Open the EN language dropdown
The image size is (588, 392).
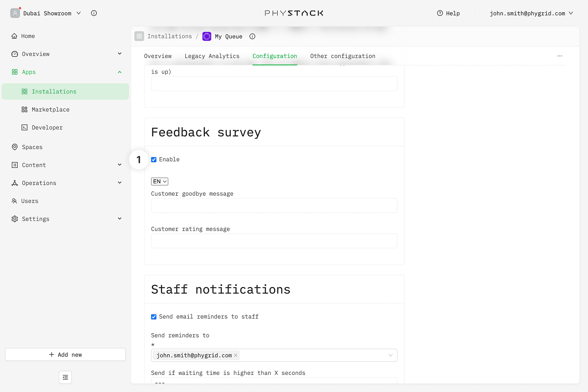[x=160, y=181]
